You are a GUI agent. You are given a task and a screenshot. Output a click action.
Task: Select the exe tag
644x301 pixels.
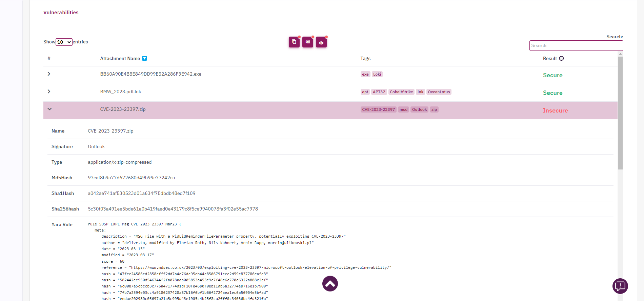[365, 74]
